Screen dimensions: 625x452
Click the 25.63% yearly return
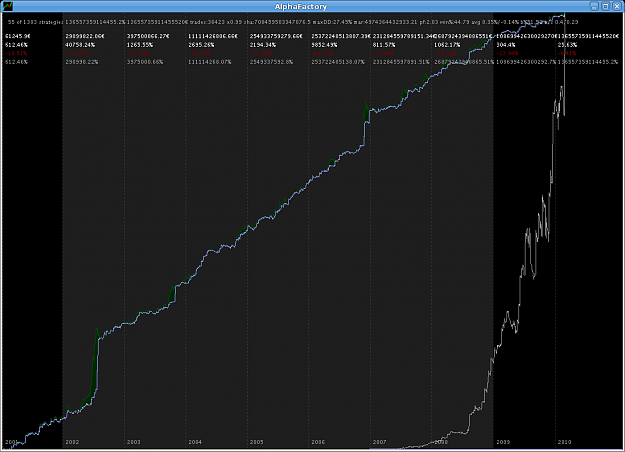(567, 45)
